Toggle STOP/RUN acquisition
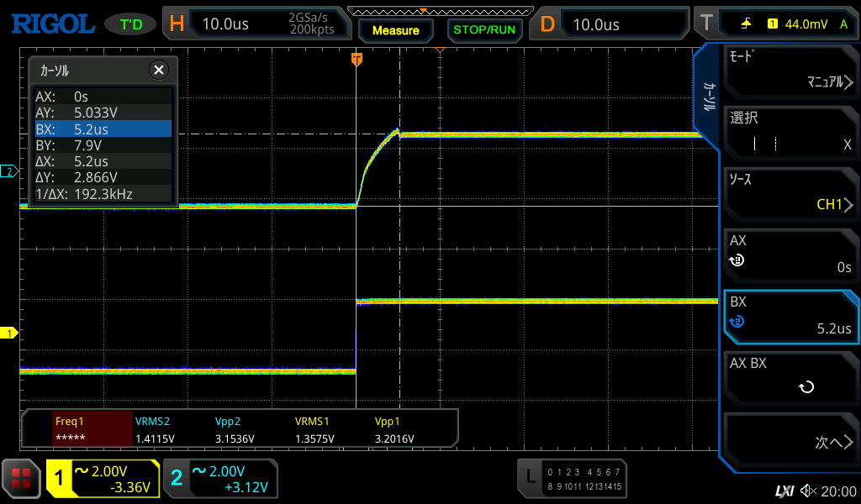 point(483,29)
